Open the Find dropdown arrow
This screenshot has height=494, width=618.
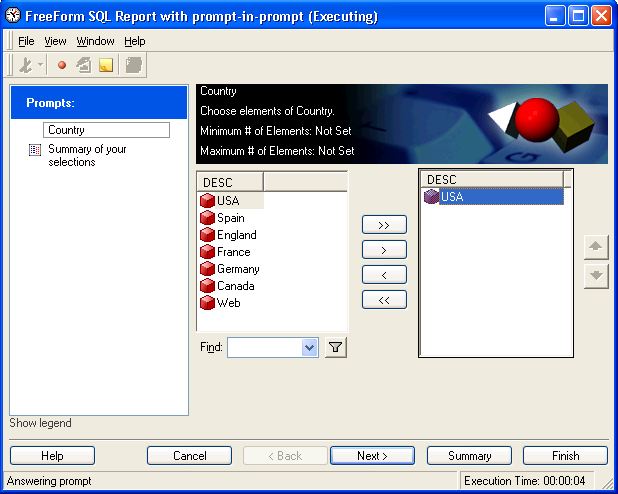coord(310,347)
